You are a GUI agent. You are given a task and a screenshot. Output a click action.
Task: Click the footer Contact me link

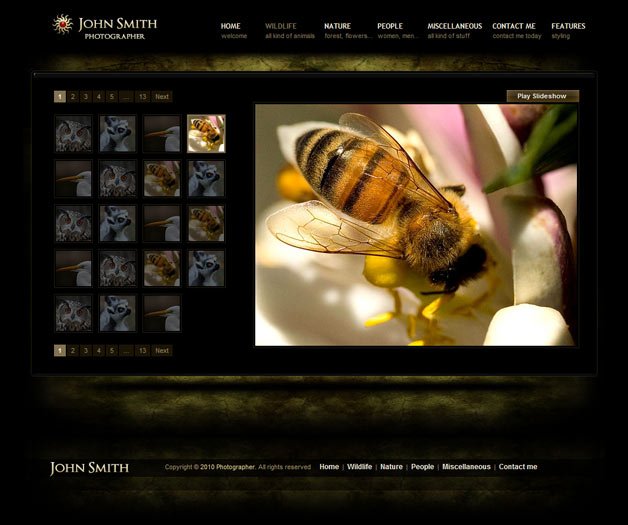518,467
